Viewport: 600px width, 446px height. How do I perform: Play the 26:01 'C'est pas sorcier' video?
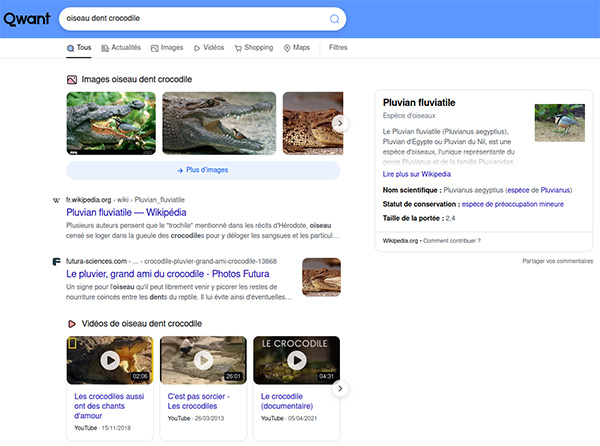click(203, 360)
